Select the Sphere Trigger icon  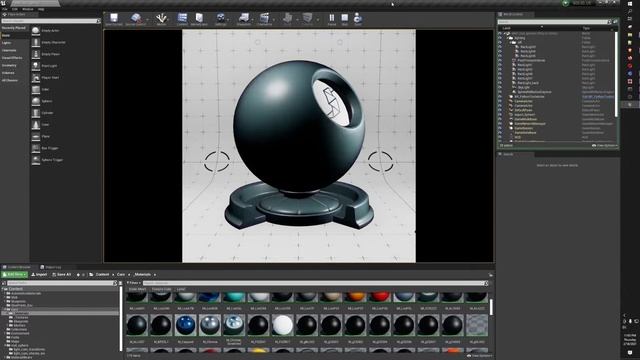pos(36,160)
